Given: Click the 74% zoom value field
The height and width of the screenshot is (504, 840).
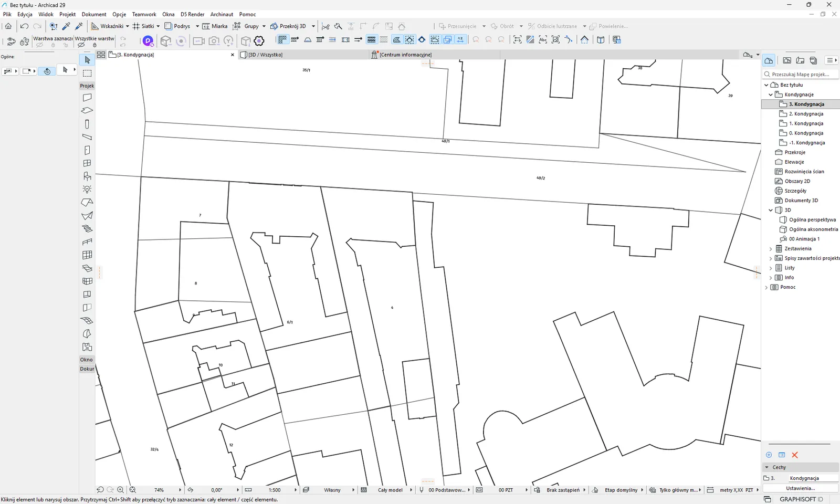Looking at the screenshot, I should [x=159, y=490].
